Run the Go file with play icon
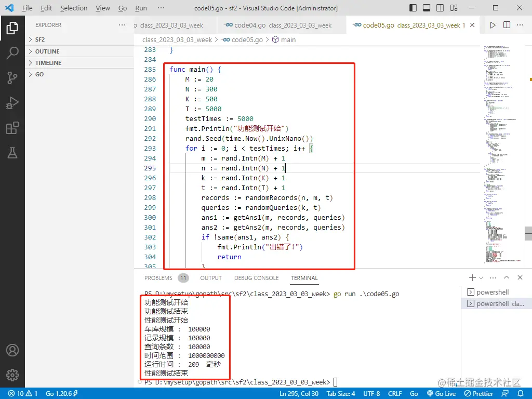 [493, 25]
